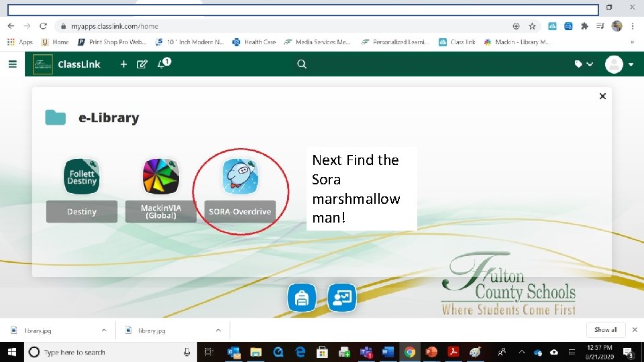Click the Show all downloads button

[x=606, y=330]
